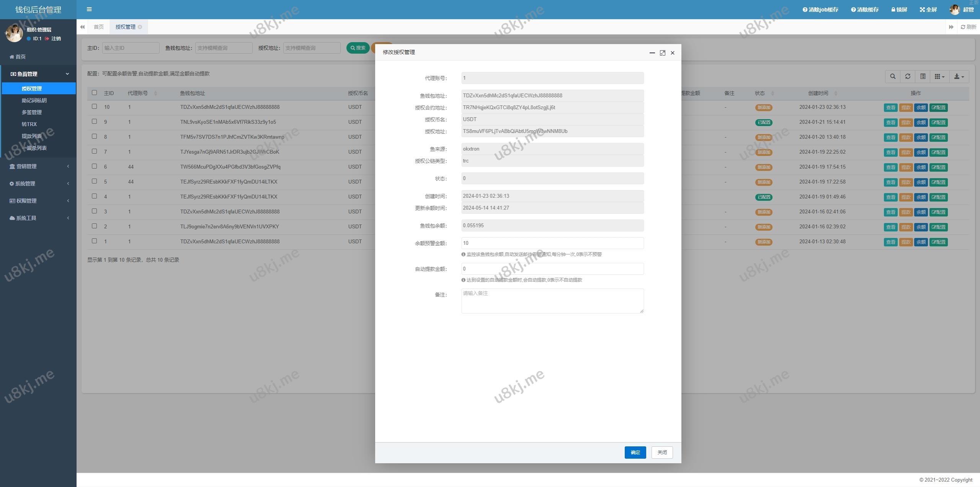Open the export dropdown in table toolbar

pos(959,76)
